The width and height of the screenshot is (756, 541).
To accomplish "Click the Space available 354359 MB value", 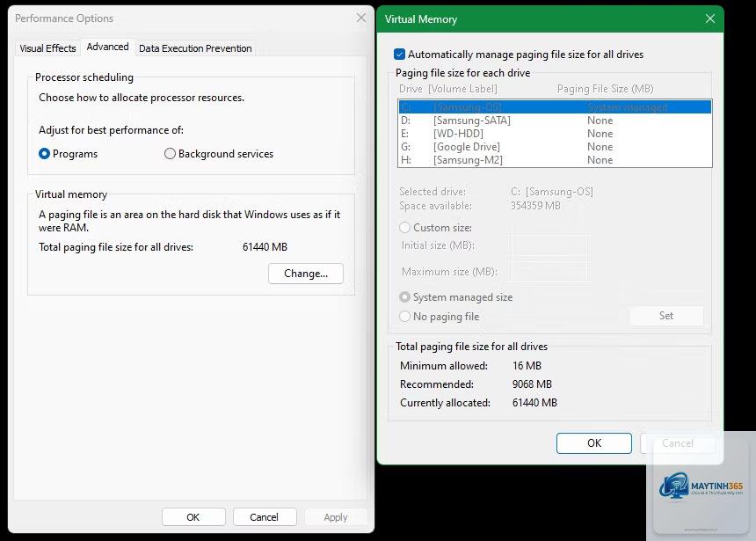I will [535, 206].
